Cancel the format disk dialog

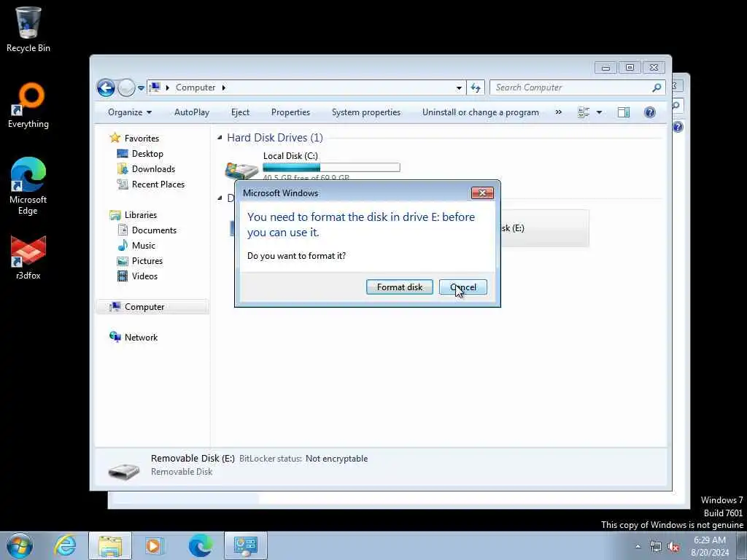click(x=463, y=287)
